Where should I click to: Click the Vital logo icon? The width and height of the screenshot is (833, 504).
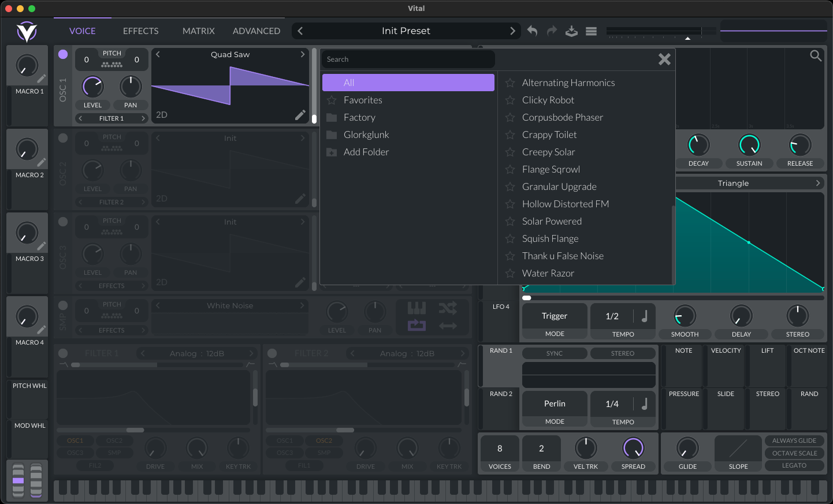click(x=27, y=32)
